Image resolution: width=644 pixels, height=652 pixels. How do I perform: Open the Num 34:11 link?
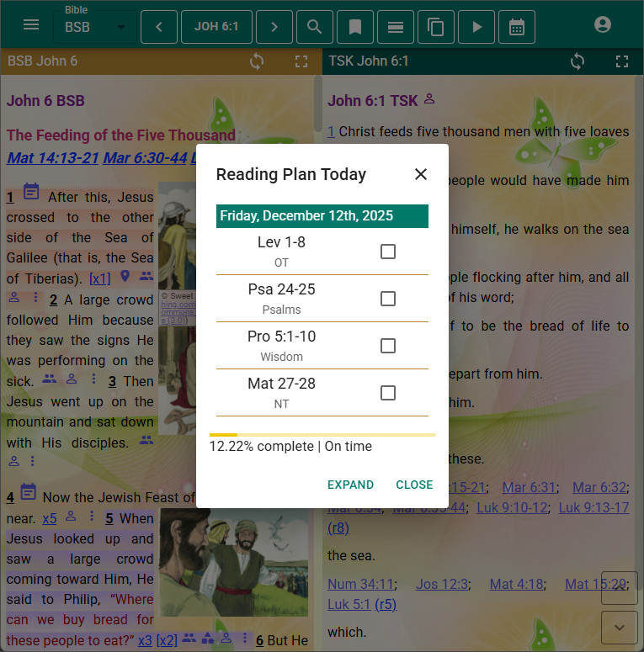point(360,584)
